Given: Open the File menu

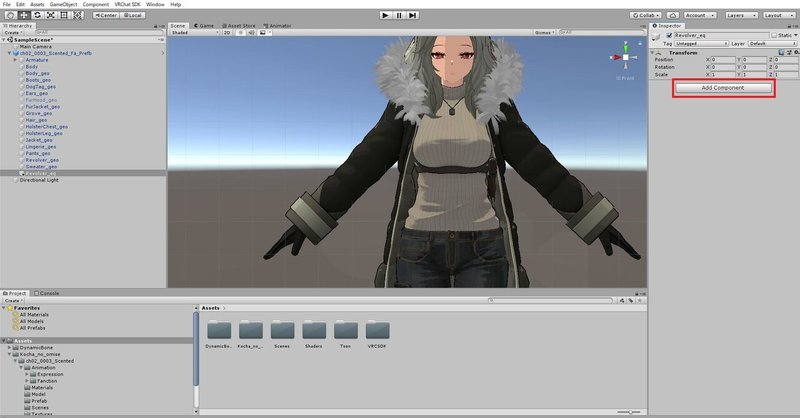Looking at the screenshot, I should tap(6, 4).
